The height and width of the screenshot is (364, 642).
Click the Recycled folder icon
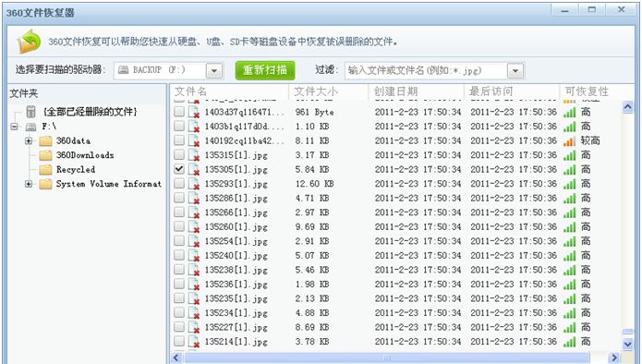pyautogui.click(x=45, y=169)
